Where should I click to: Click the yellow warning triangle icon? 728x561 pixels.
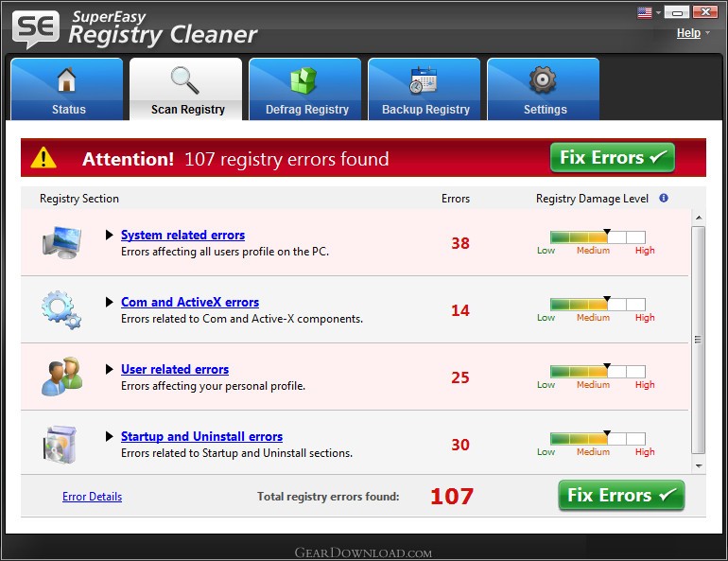coord(43,157)
